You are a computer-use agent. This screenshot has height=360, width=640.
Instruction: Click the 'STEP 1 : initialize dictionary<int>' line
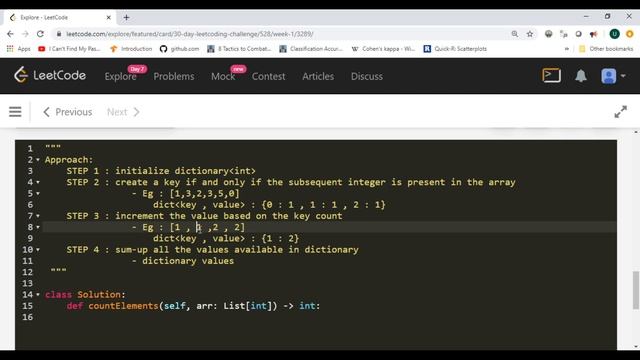[161, 171]
